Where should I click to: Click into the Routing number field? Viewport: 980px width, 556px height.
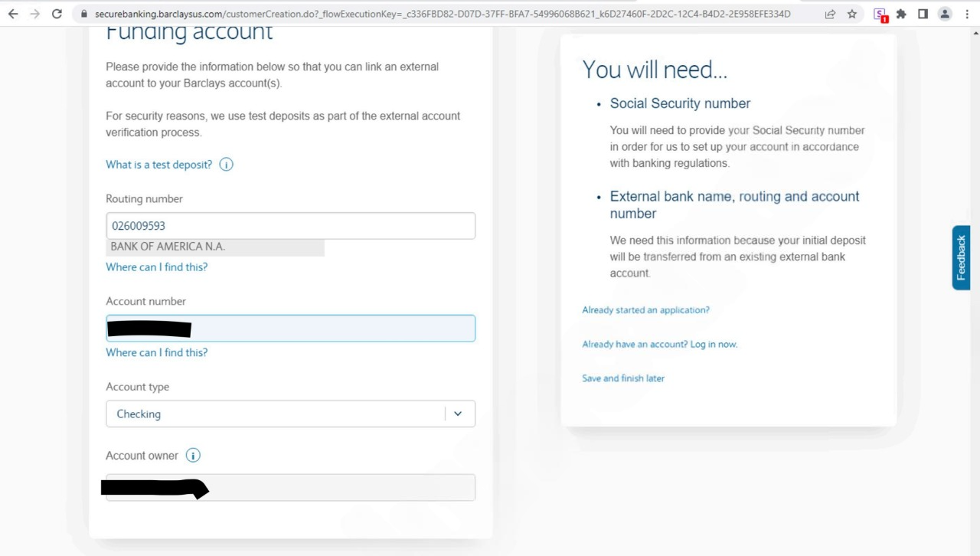(290, 226)
